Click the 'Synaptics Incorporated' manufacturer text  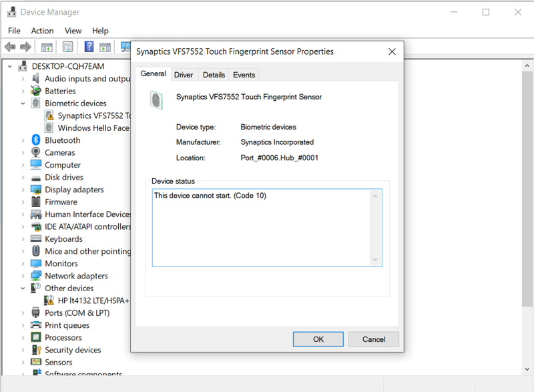[x=277, y=142]
